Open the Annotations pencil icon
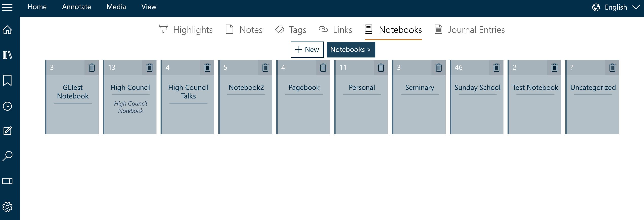The image size is (644, 220). coord(8,131)
